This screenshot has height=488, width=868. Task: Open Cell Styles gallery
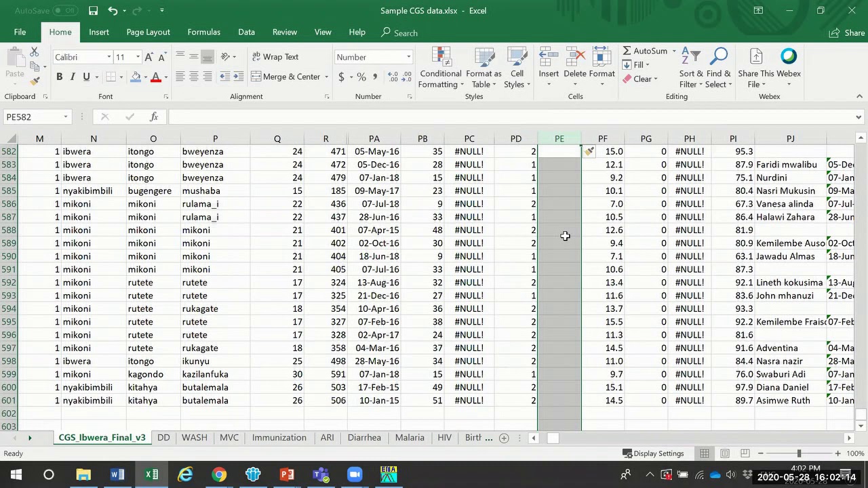(517, 68)
